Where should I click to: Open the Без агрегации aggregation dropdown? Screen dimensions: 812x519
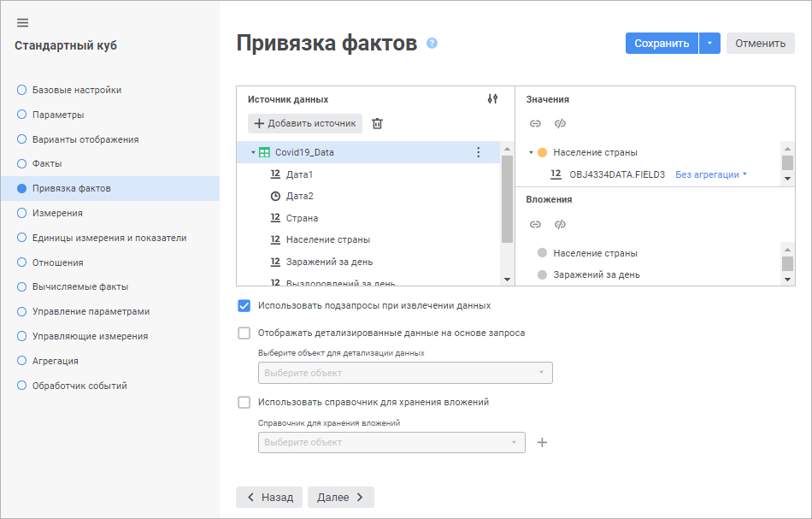[711, 174]
